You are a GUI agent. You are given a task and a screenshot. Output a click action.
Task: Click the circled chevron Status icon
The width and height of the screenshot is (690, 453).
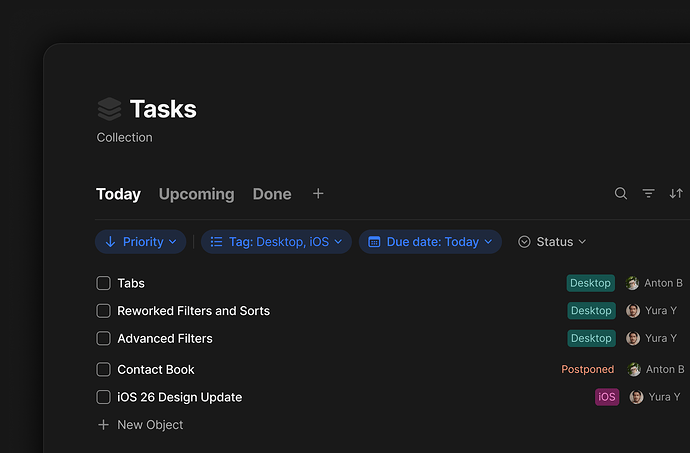[x=524, y=242]
